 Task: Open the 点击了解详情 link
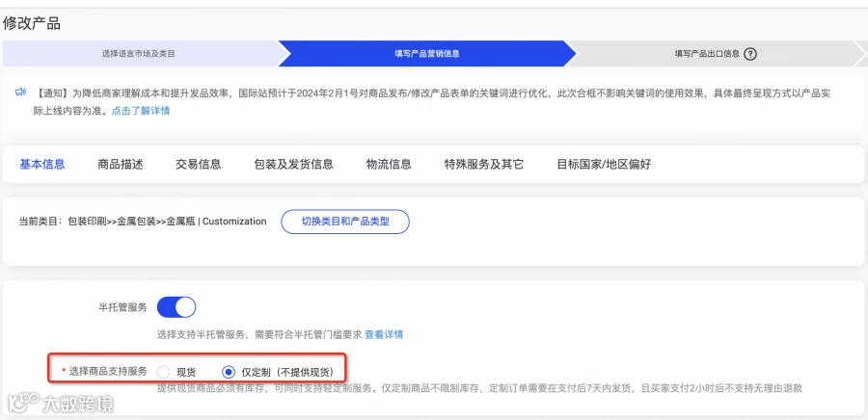141,111
